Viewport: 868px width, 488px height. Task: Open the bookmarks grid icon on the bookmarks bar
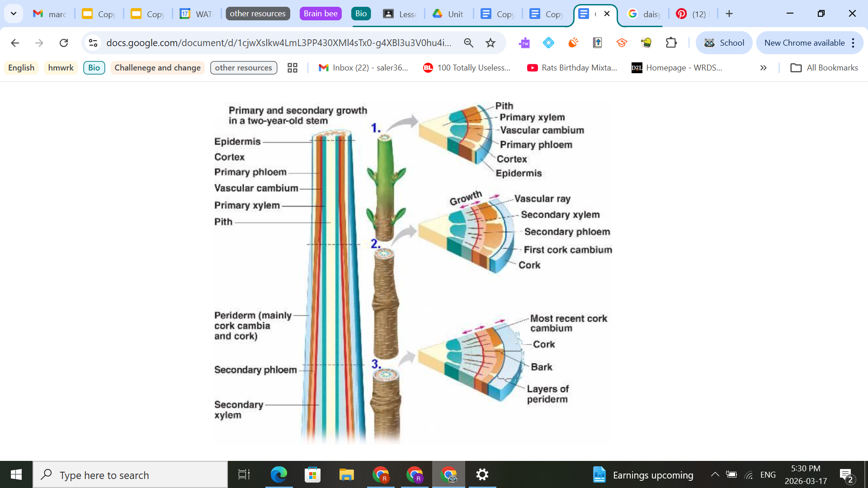coord(292,67)
